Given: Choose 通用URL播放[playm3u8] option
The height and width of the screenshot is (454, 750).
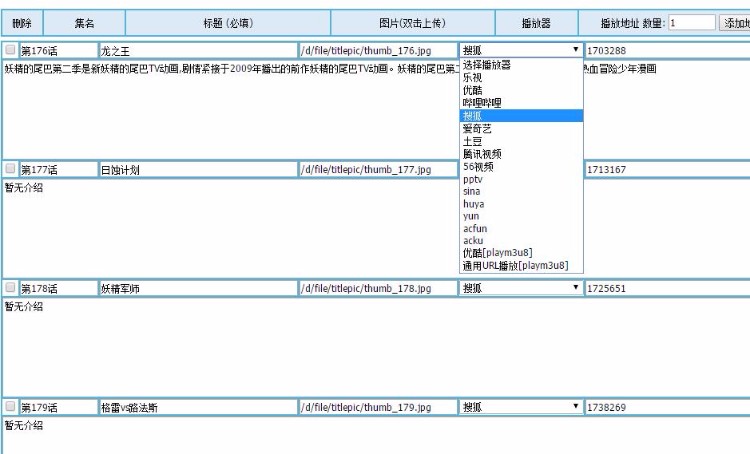Looking at the screenshot, I should [521, 266].
